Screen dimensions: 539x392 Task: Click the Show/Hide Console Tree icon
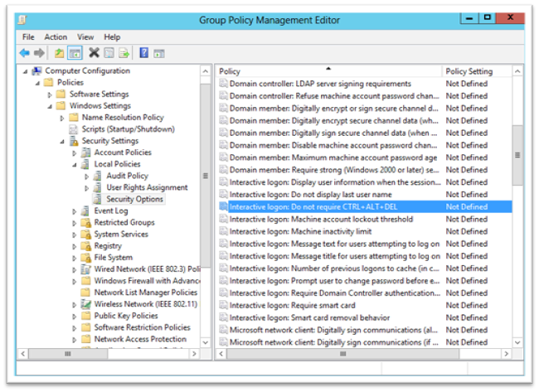pos(75,53)
